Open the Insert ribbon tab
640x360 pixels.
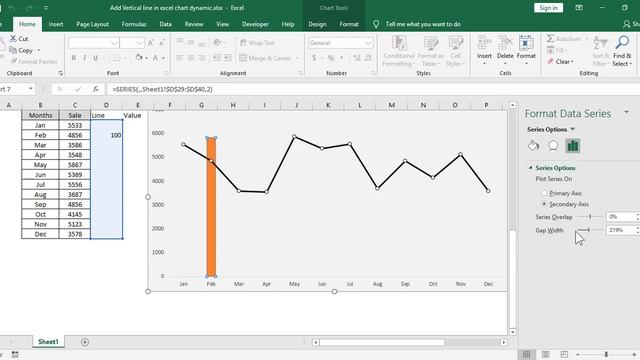[x=56, y=24]
